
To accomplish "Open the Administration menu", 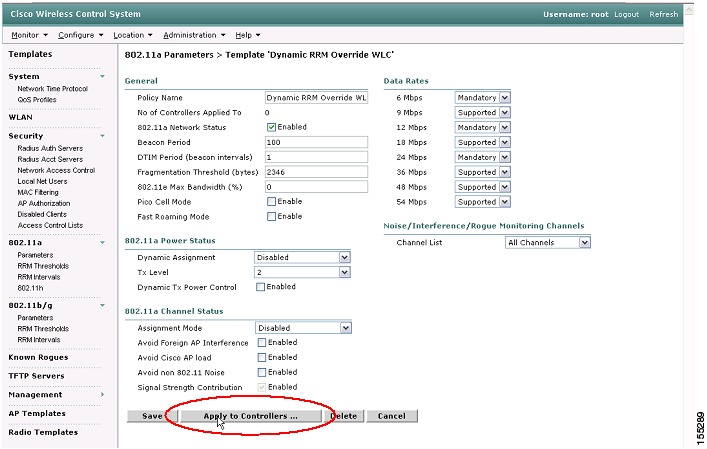I will click(194, 35).
